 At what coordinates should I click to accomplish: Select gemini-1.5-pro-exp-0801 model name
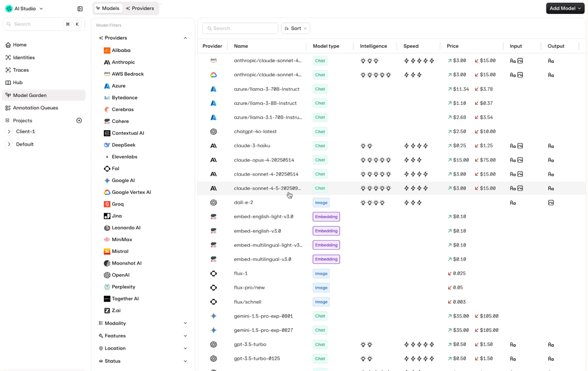click(x=264, y=316)
